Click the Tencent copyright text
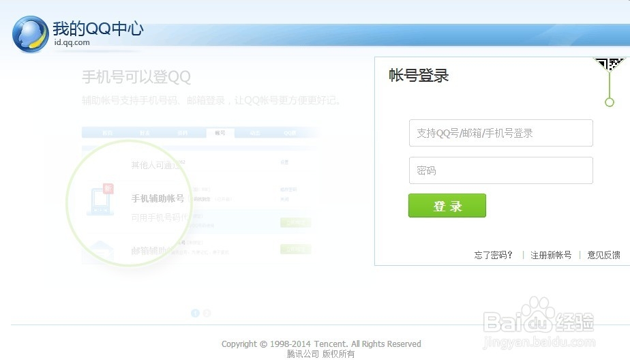The height and width of the screenshot is (364, 630). tap(321, 344)
